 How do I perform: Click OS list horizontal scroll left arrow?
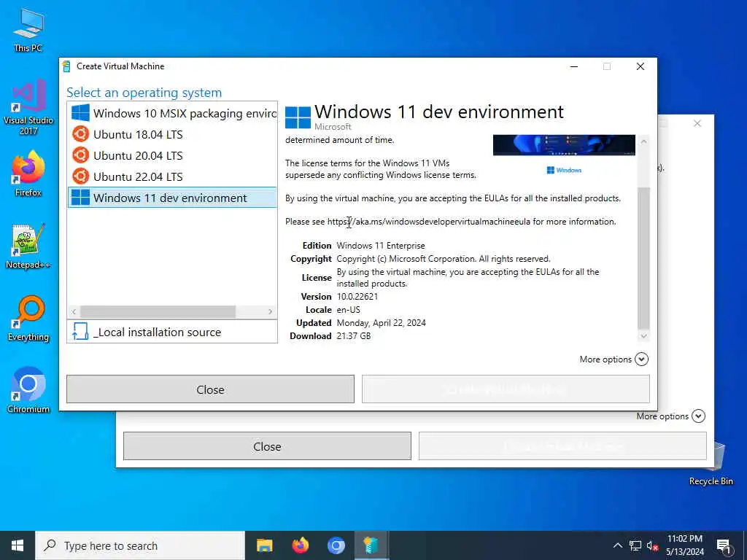pyautogui.click(x=74, y=311)
